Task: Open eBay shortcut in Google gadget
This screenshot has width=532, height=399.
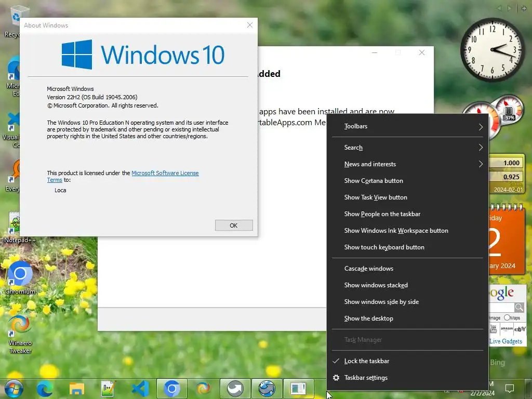Action: 520,329
